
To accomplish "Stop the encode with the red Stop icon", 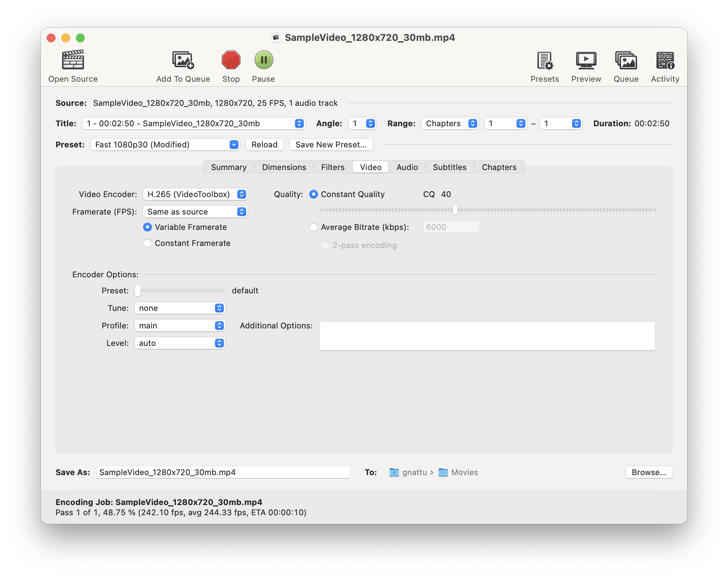I will click(x=231, y=60).
